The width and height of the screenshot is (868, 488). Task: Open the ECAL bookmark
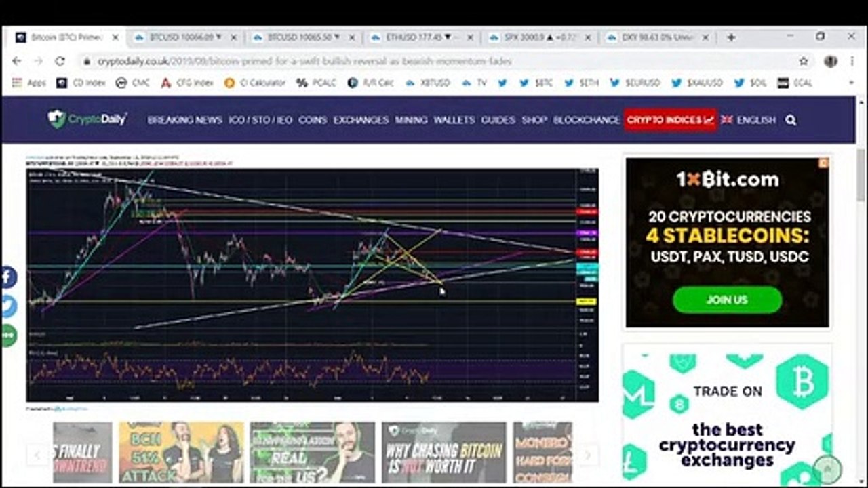point(795,83)
